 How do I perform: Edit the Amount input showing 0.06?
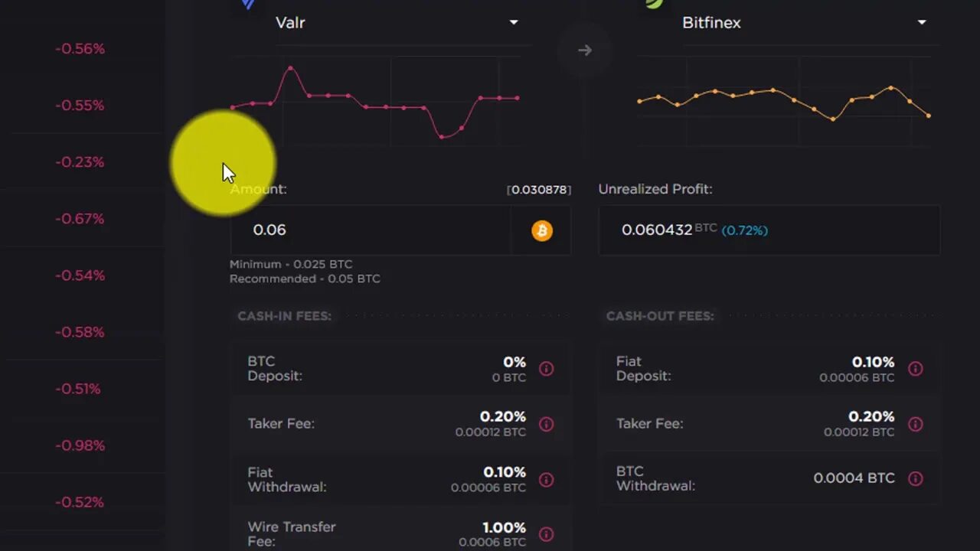click(x=371, y=230)
